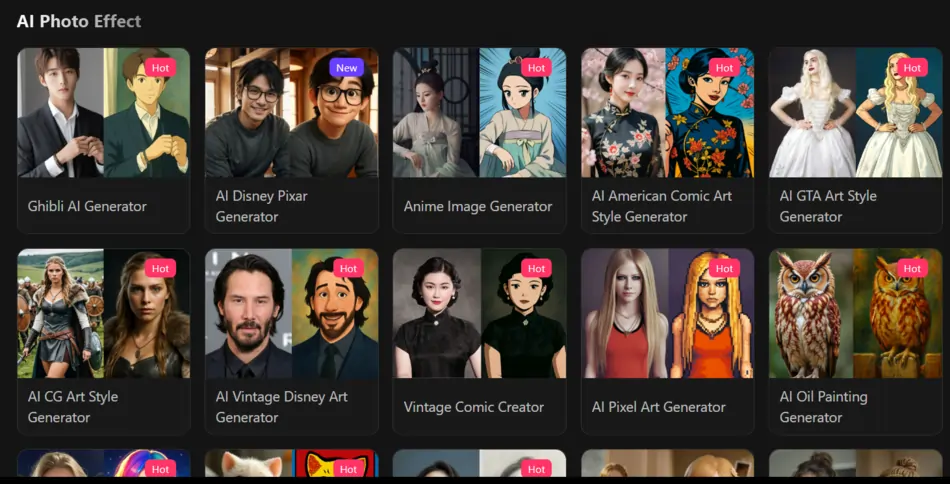
Task: Click the 'AI Photo Effect' section heading
Action: pos(79,21)
